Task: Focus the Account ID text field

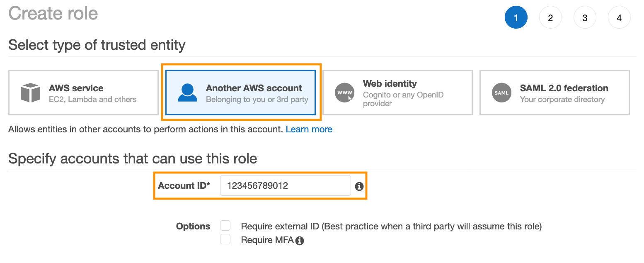Action: point(285,186)
